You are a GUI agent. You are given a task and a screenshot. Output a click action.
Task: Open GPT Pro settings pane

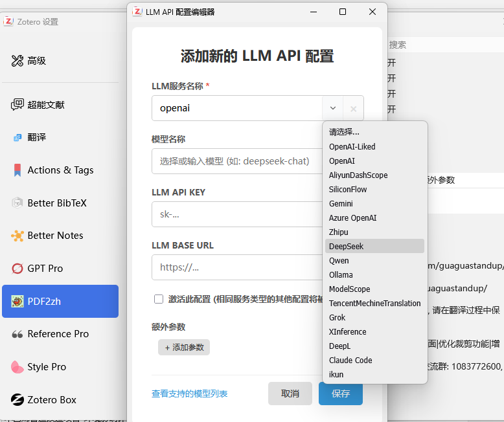click(60, 269)
